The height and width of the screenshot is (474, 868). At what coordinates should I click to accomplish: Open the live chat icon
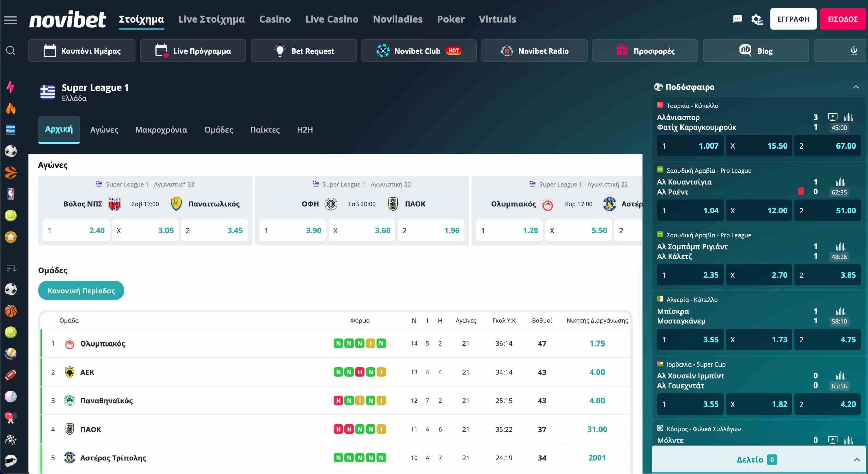(x=737, y=19)
